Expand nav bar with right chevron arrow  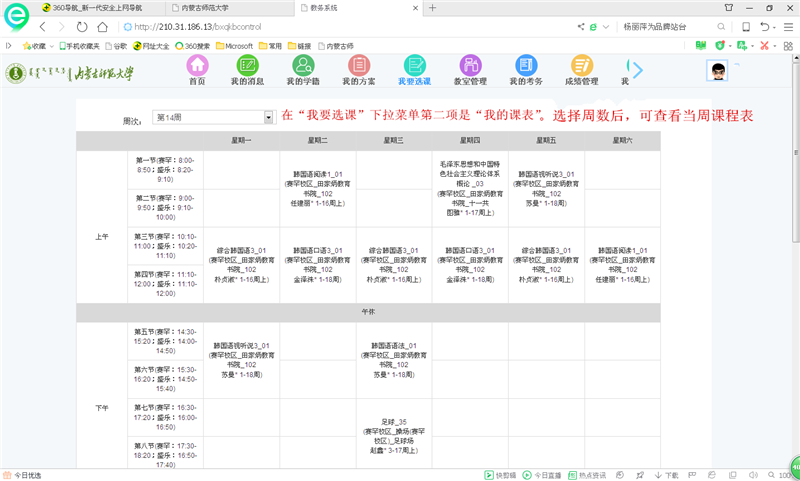coord(636,70)
